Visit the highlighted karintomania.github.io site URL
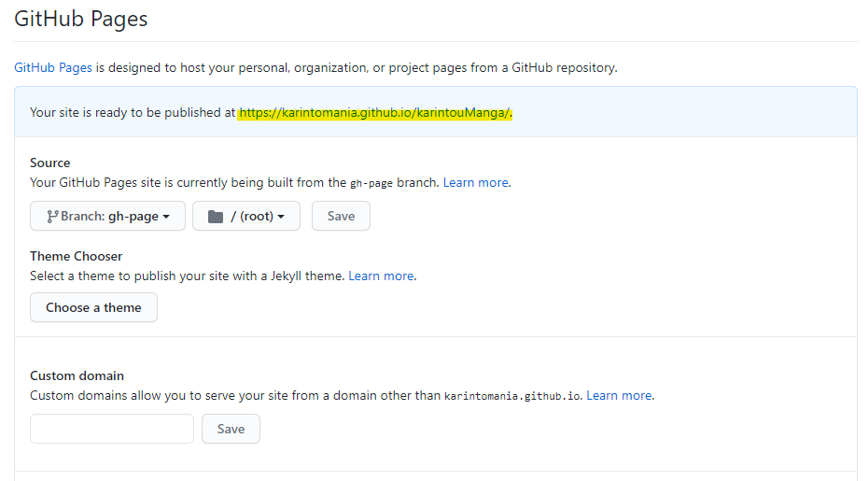This screenshot has width=868, height=481. (x=374, y=112)
